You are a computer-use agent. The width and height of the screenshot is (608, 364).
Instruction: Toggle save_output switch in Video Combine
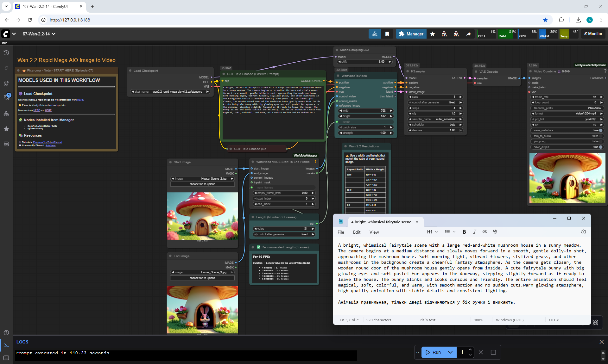[x=600, y=147]
